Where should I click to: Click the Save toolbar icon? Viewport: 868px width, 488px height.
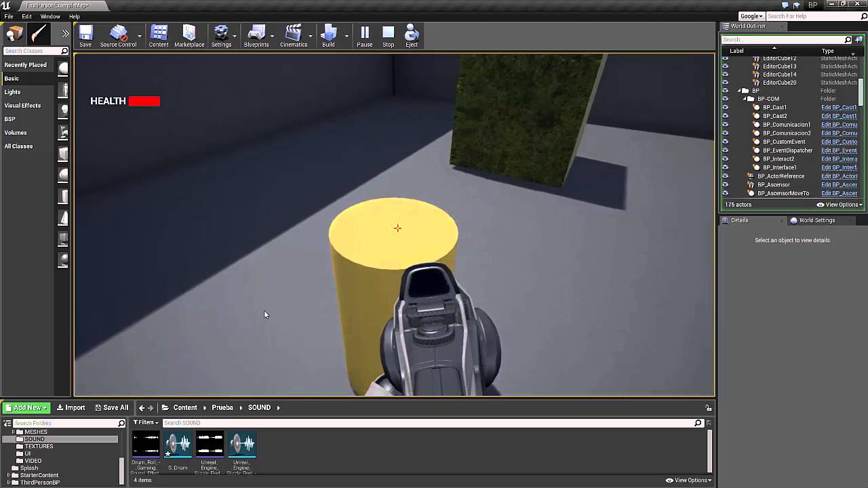click(85, 36)
